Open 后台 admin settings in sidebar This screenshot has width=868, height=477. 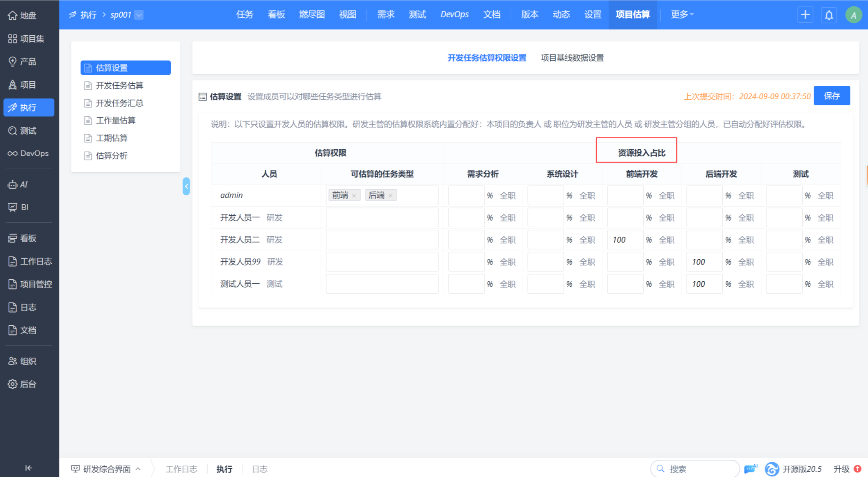[23, 384]
